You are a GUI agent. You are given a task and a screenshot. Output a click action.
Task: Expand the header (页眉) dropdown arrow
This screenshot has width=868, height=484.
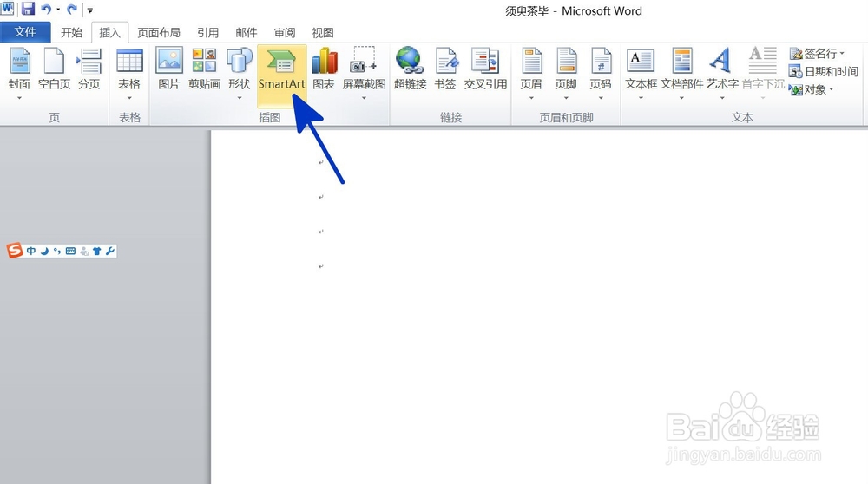coord(531,99)
